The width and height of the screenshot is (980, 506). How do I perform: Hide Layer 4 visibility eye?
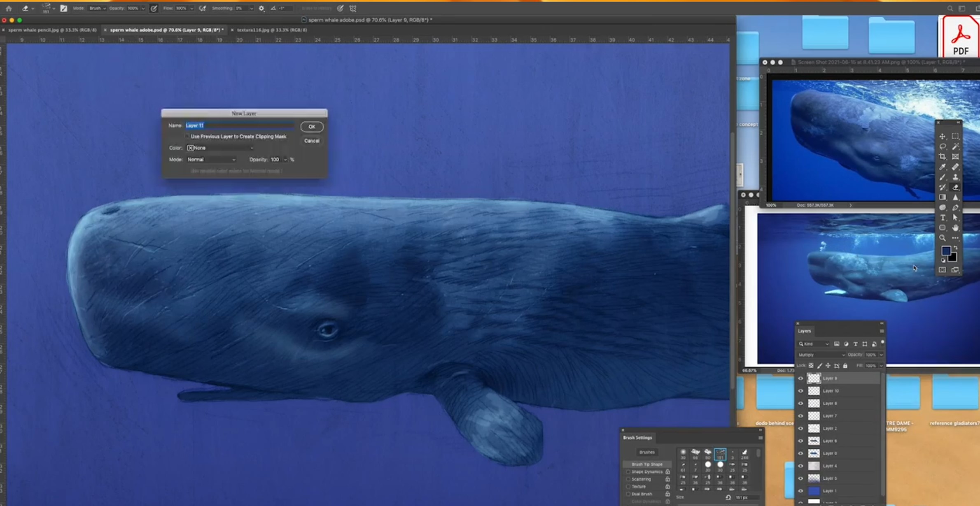[x=800, y=466]
